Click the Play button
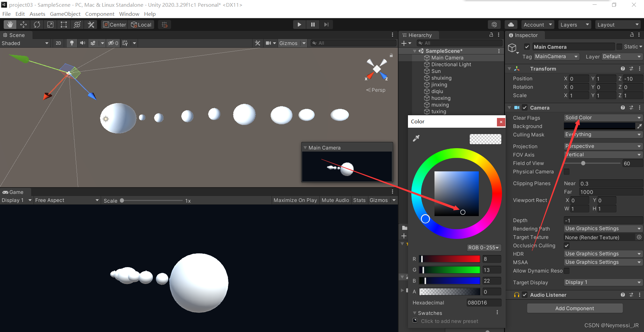 (x=299, y=25)
